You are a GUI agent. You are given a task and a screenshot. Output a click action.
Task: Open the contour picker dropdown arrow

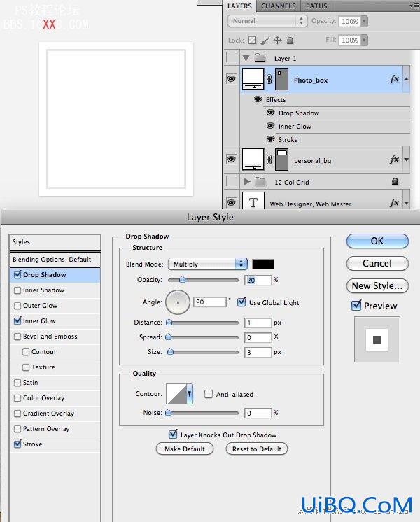pyautogui.click(x=190, y=394)
